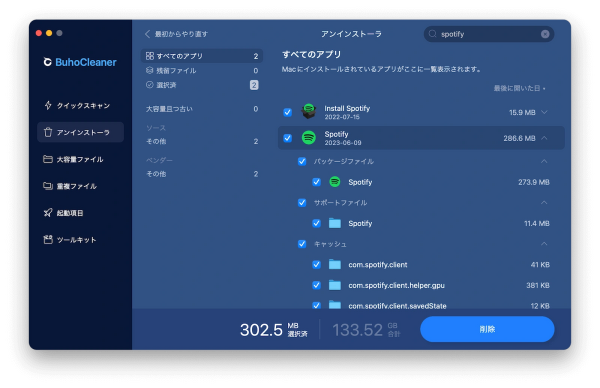The image size is (600, 388).
Task: Click the Install Spotify app icon
Action: point(308,112)
